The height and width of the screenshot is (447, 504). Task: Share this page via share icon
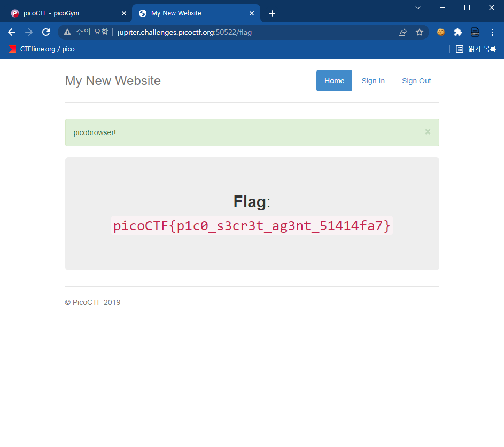click(402, 32)
